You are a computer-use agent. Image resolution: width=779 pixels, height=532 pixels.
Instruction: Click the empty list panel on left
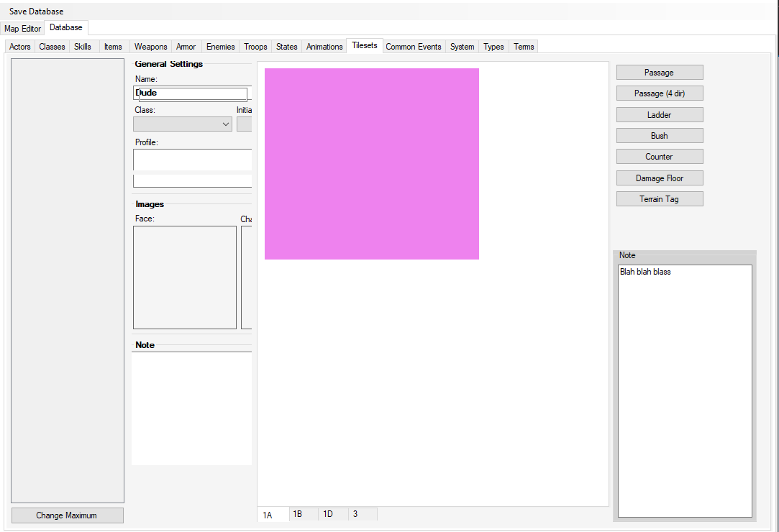point(68,280)
